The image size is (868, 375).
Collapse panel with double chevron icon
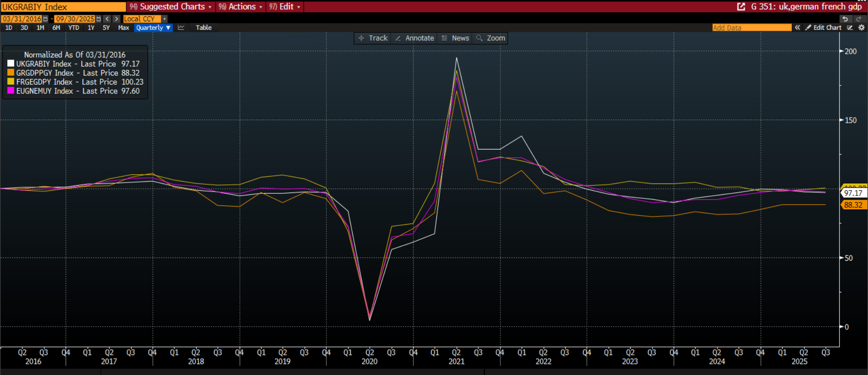pos(797,28)
